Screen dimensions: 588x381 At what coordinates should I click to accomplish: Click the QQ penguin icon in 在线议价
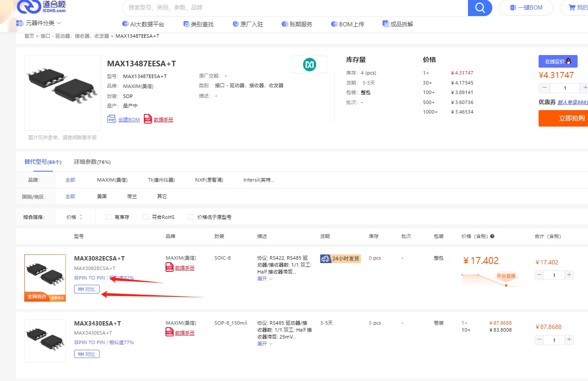(x=569, y=61)
